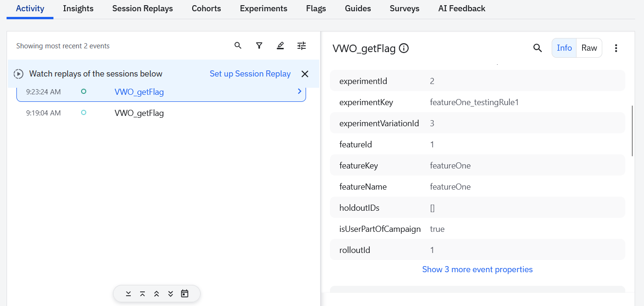The image size is (644, 306).
Task: Search properties in the event details panel
Action: [x=538, y=48]
